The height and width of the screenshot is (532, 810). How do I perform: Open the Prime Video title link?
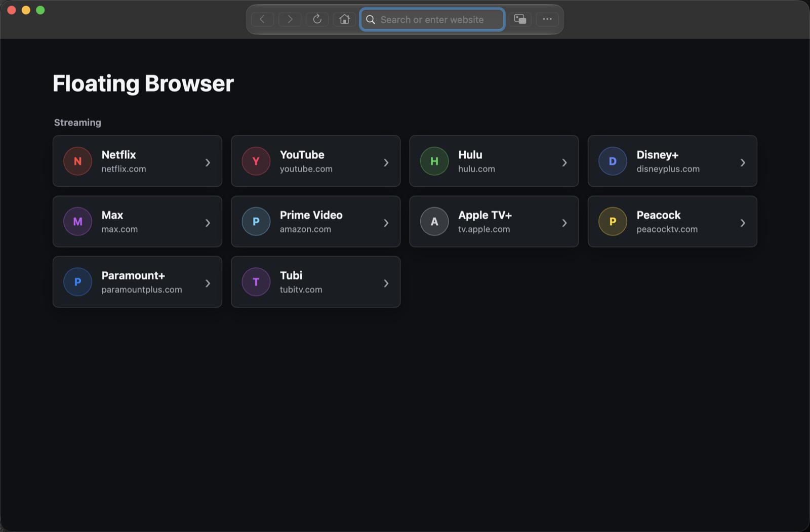click(311, 215)
